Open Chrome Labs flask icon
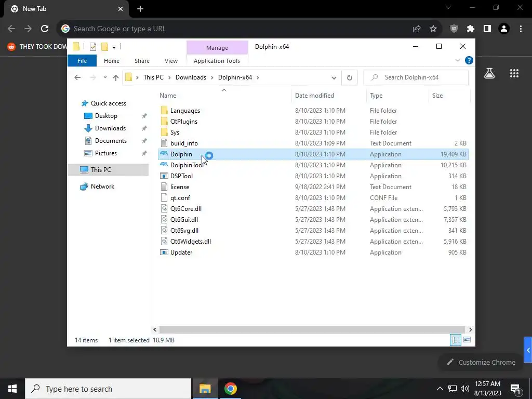Screen dimensions: 532x399 pyautogui.click(x=489, y=73)
